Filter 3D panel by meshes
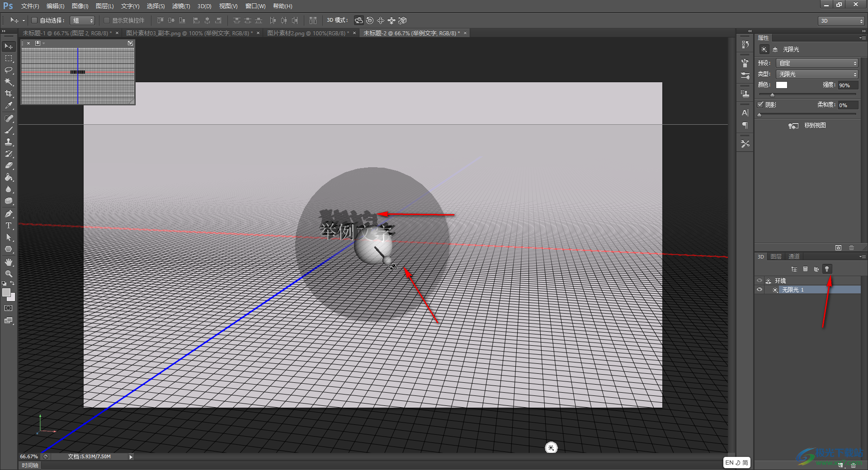868x470 pixels. [x=805, y=269]
